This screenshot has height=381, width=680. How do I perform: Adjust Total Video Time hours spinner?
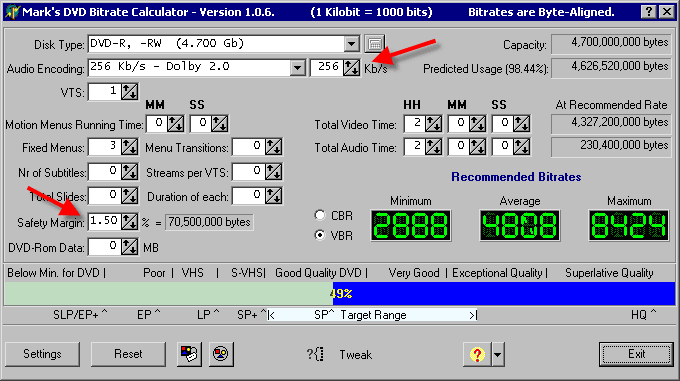pos(433,124)
